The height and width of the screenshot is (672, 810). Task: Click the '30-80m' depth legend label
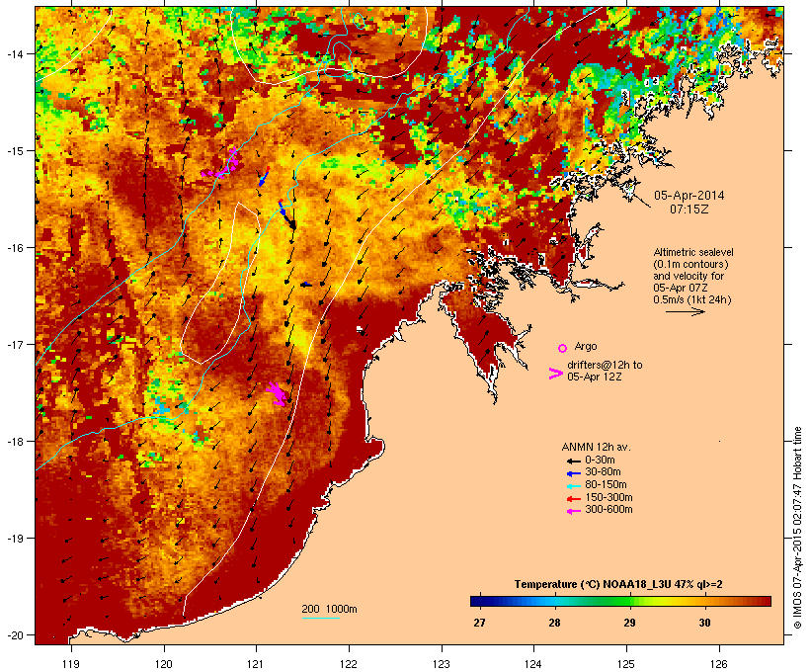click(x=603, y=472)
